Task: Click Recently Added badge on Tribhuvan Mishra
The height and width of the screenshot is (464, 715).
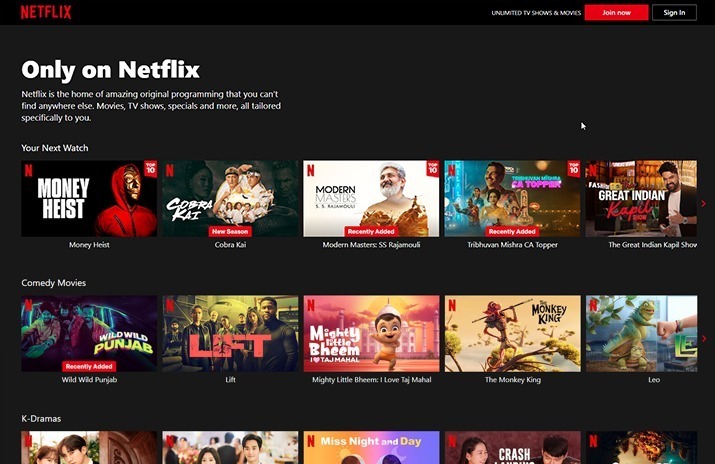Action: pos(513,232)
